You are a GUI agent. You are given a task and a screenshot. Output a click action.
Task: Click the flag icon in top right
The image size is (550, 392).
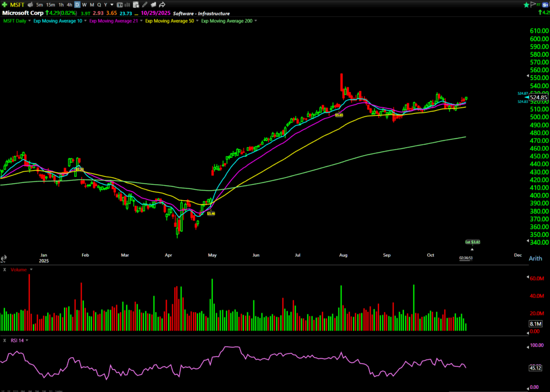pos(532,4)
